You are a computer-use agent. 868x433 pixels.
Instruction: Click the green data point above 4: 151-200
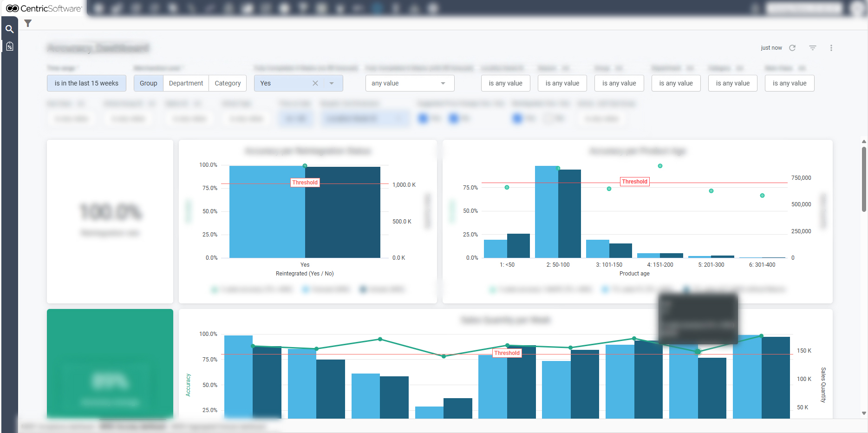coord(660,166)
